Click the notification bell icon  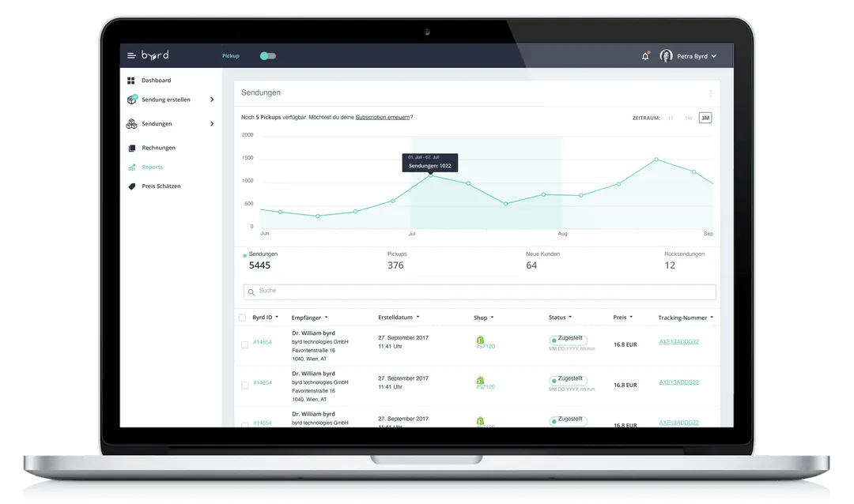(645, 55)
